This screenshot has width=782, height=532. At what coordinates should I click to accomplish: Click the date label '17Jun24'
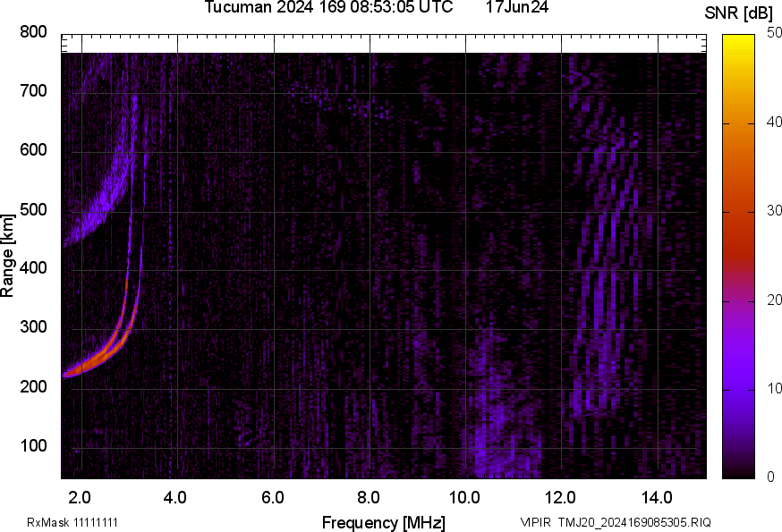click(x=517, y=7)
